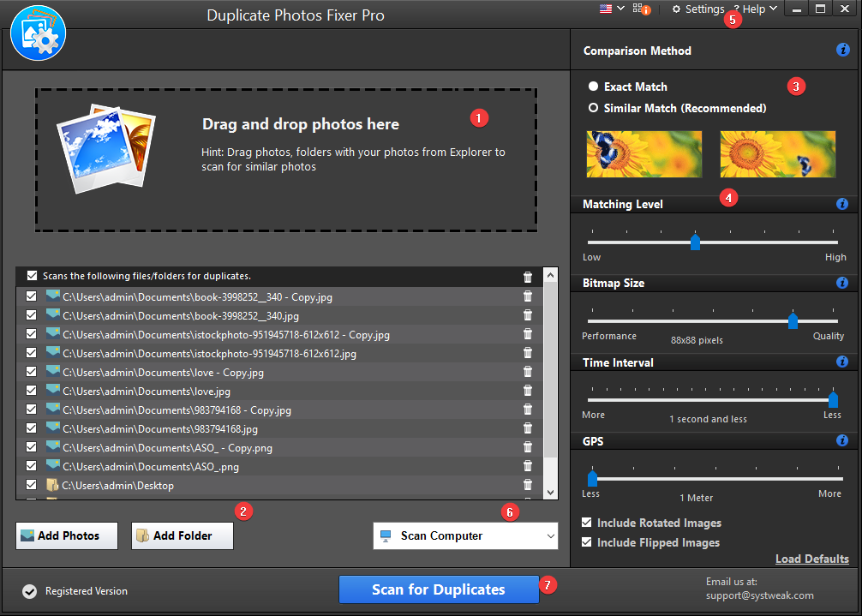Click the grid icon with orange notification badge

[638, 10]
